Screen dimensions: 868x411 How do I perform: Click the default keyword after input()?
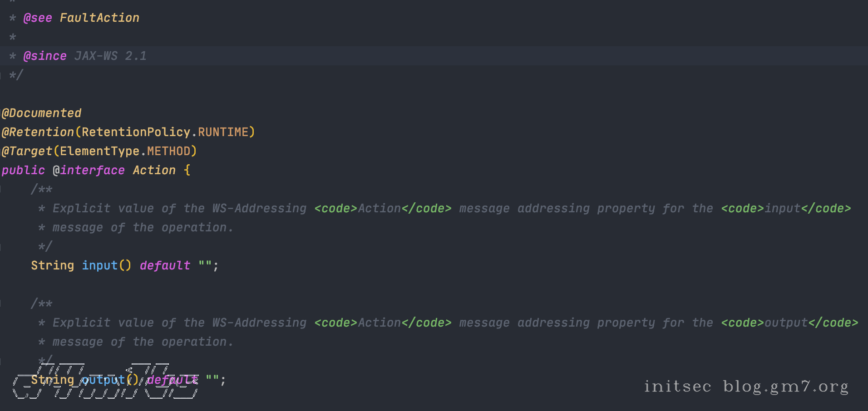[165, 265]
